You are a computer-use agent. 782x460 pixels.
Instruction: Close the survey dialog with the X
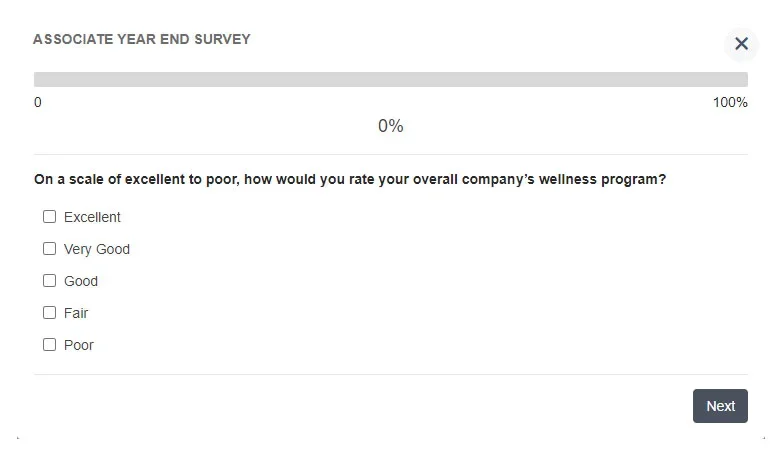(x=741, y=43)
